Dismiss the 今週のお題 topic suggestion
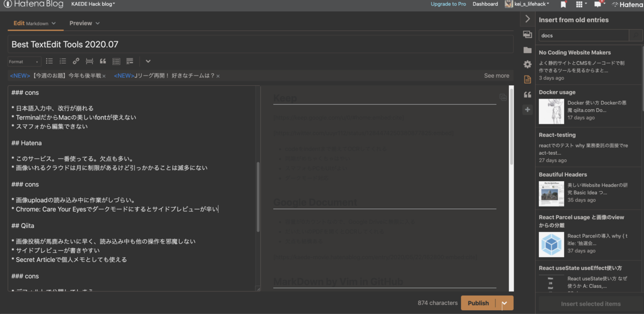The height and width of the screenshot is (314, 644). tap(104, 76)
